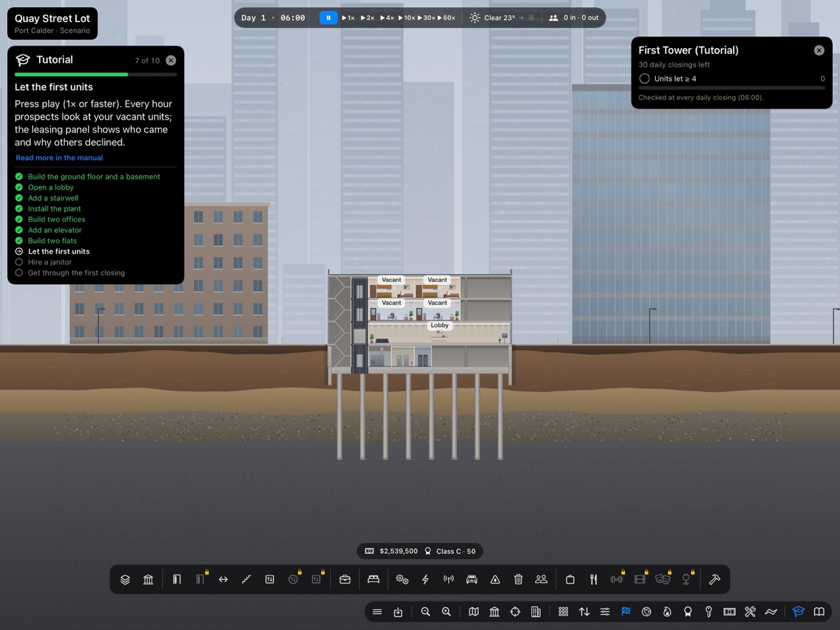Select the antenna signal tool

pyautogui.click(x=449, y=579)
